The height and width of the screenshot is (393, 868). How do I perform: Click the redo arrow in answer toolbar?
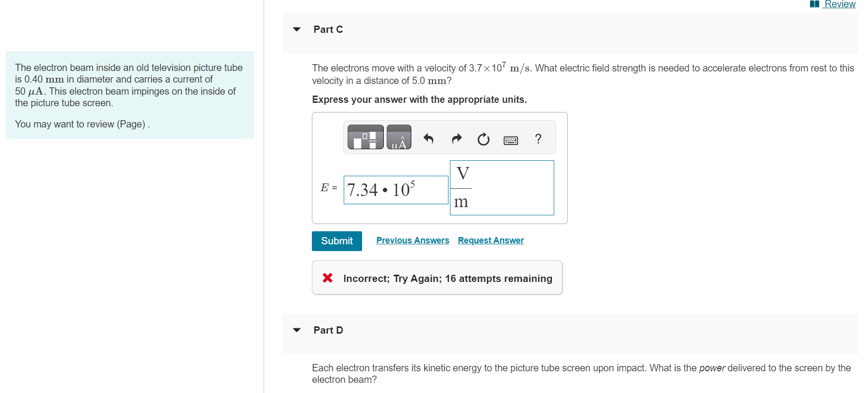pos(456,139)
